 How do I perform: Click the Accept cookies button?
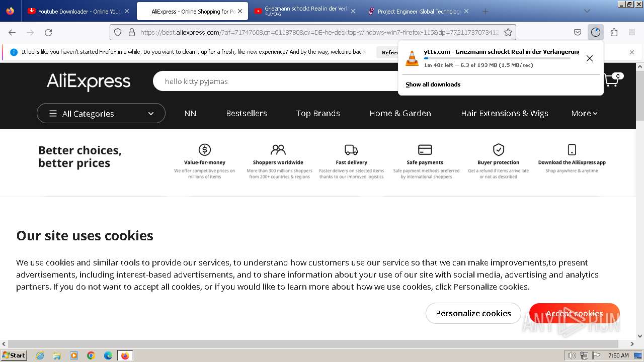click(x=575, y=313)
